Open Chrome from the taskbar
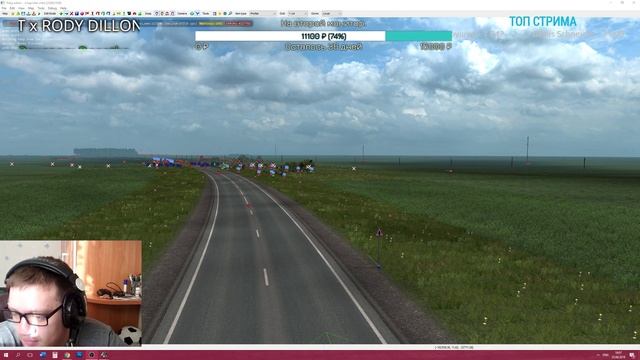Viewport: 640px width, 360px height. click(67, 355)
